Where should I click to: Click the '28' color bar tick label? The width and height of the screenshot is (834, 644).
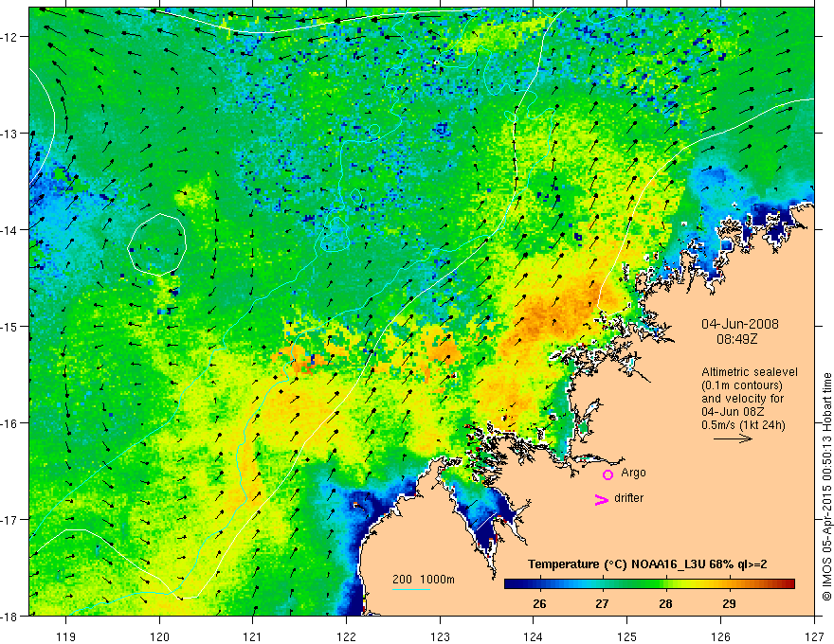pyautogui.click(x=665, y=603)
